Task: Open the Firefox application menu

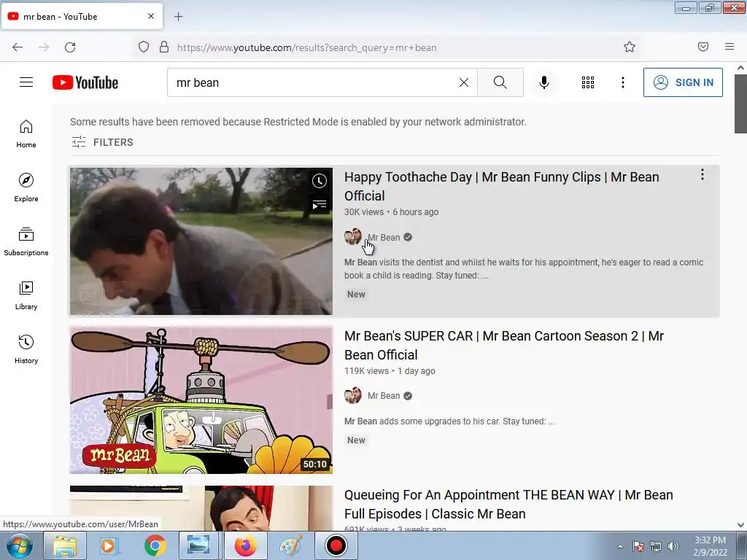Action: tap(729, 47)
